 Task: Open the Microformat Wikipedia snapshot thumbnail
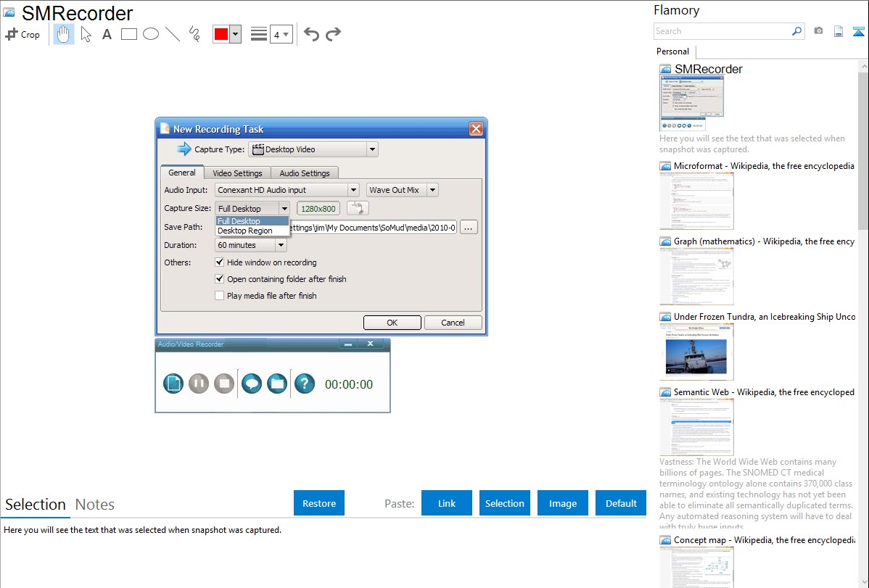(696, 201)
